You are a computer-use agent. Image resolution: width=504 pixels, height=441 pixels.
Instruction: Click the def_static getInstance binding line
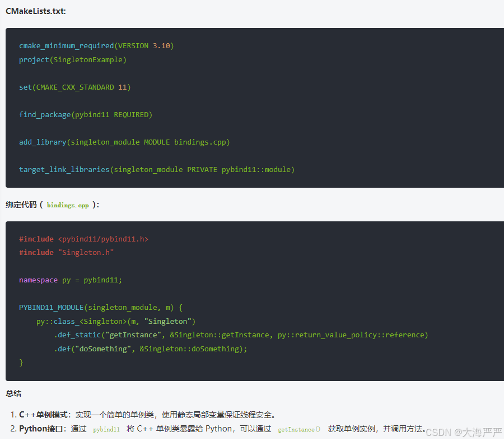[241, 335]
